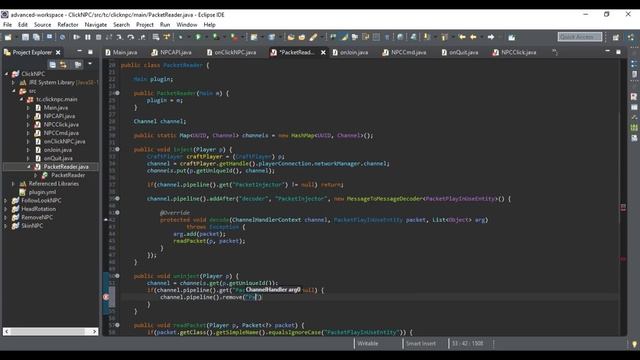
Task: Toggle Pin Editor
Action: tap(511, 37)
